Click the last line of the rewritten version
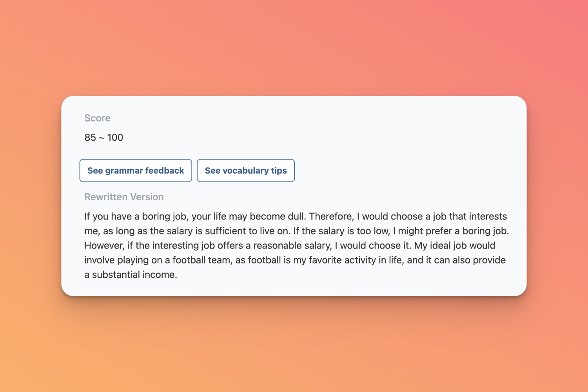Viewport: 588px width, 392px height. [130, 274]
